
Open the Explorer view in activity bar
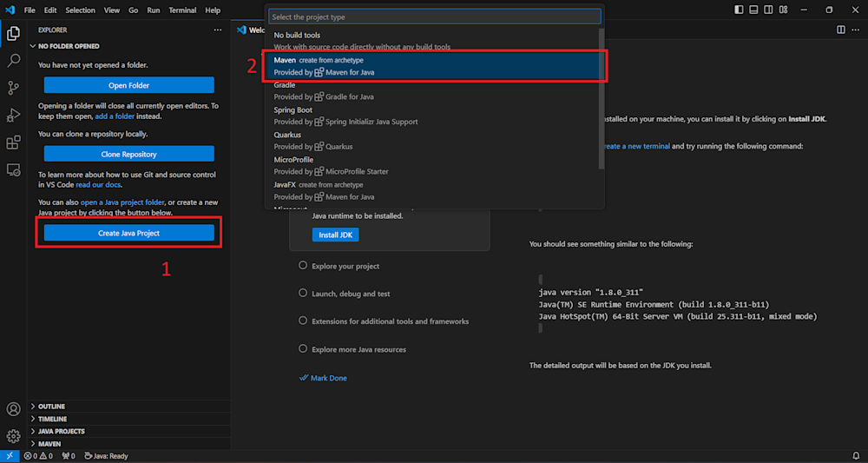pos(13,34)
